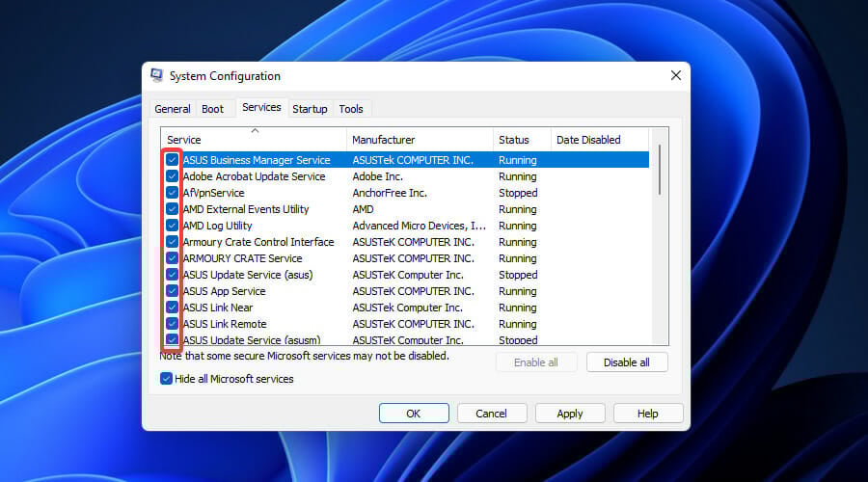
Task: Click the Apply button
Action: click(570, 414)
